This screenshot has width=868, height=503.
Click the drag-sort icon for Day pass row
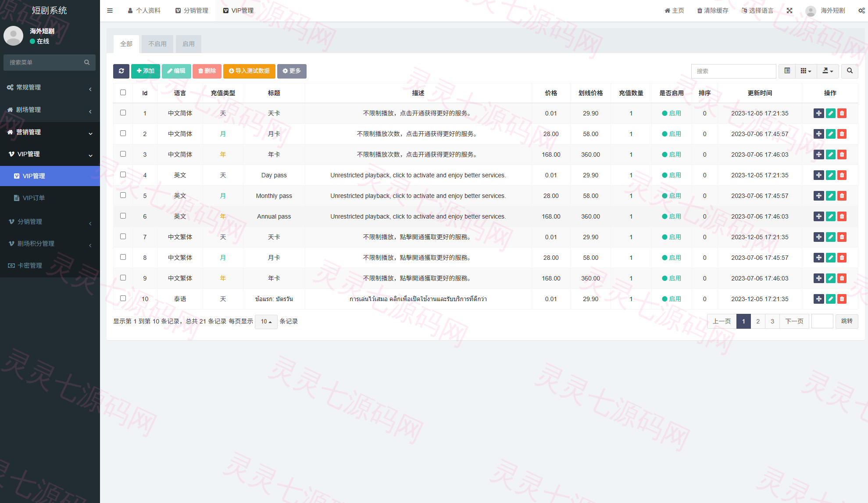[x=818, y=175]
